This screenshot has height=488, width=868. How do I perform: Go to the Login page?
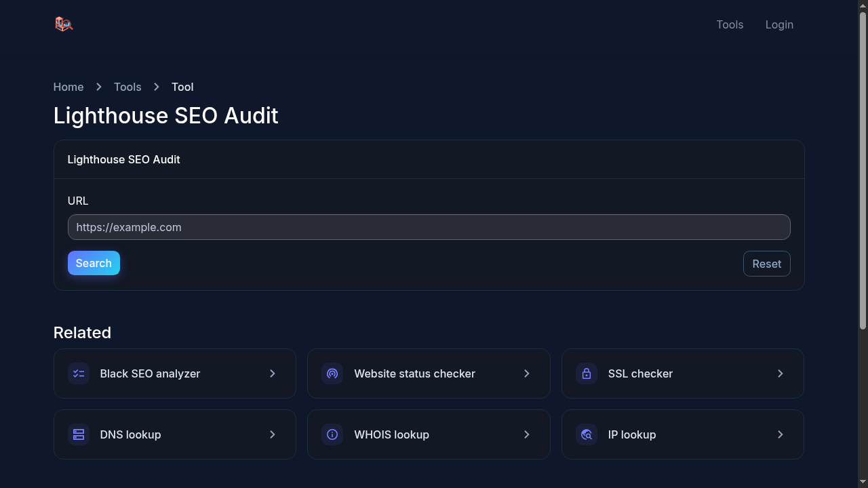pyautogui.click(x=779, y=24)
